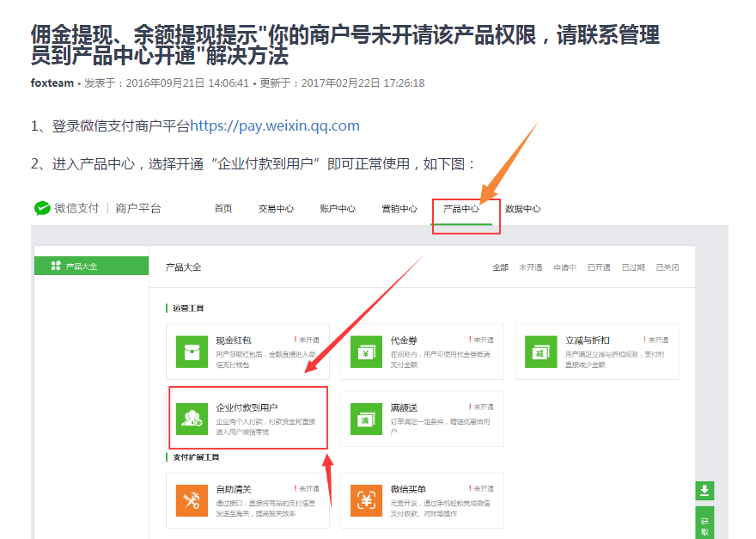The image size is (756, 539).
Task: Click the article title about 佣金提现
Action: (345, 46)
